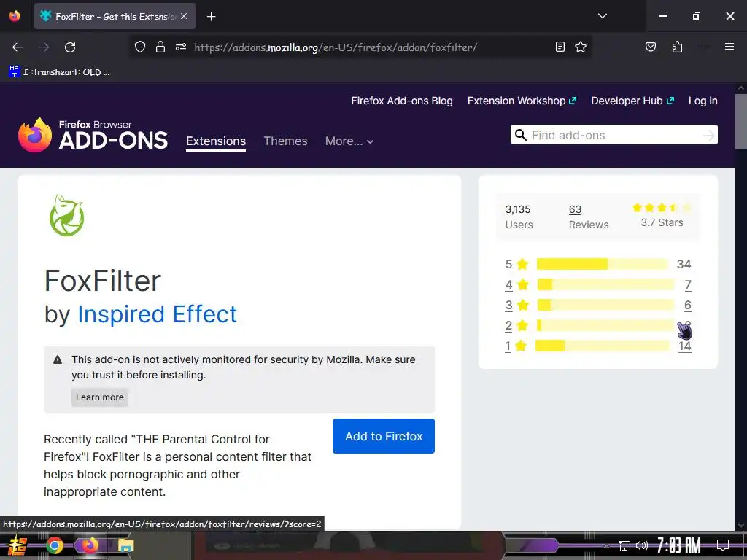Click the address bar URL
The image size is (747, 560).
(x=336, y=47)
